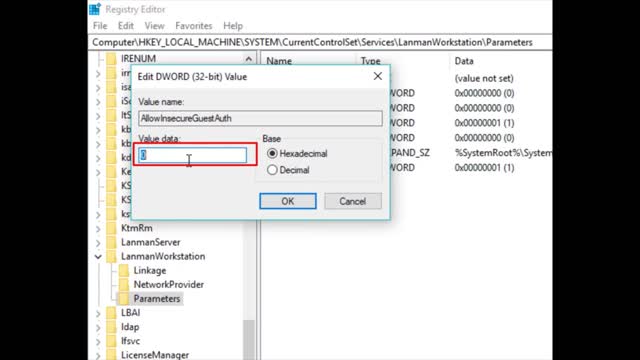Click the NetworkProvider folder icon
Viewport: 640px width, 360px height.
(124, 284)
